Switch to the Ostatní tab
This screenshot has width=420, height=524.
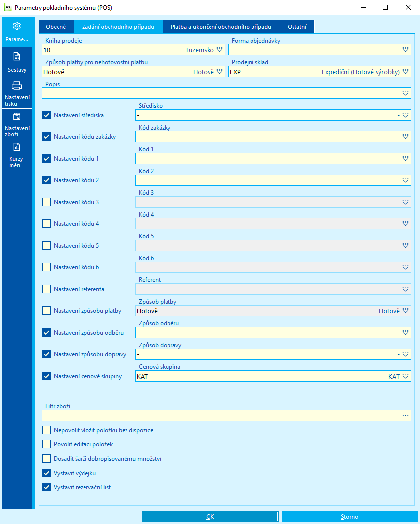[x=297, y=27]
